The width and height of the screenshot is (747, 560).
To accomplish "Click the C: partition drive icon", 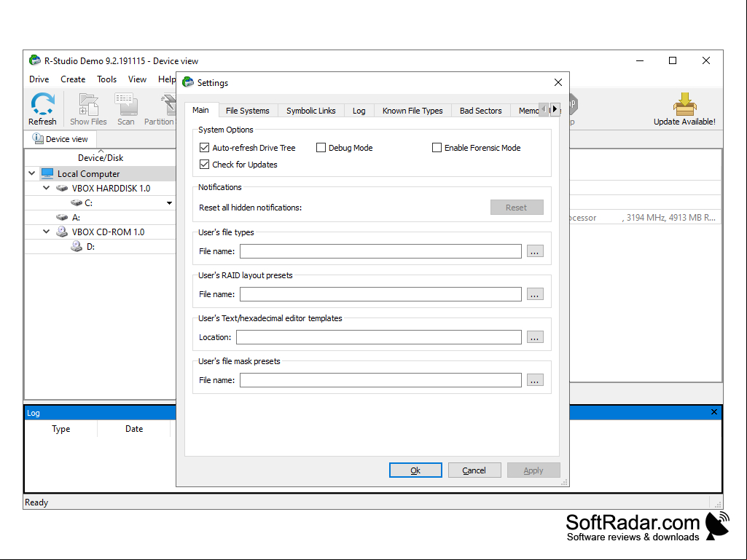I will [77, 203].
